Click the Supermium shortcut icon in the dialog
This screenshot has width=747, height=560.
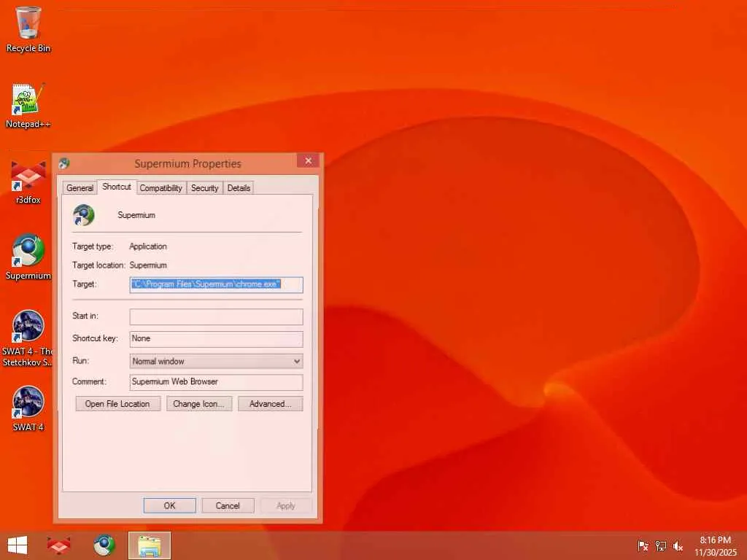click(84, 215)
